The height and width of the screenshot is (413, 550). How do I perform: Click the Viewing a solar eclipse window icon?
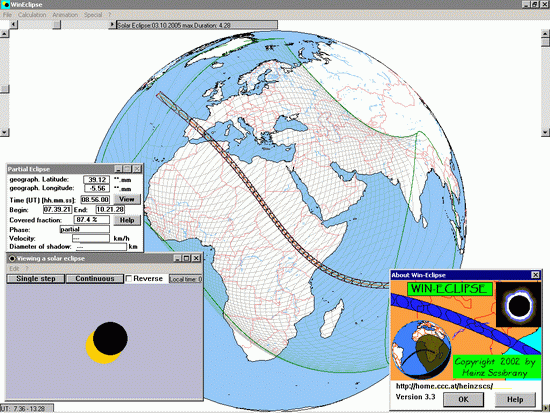(x=12, y=258)
